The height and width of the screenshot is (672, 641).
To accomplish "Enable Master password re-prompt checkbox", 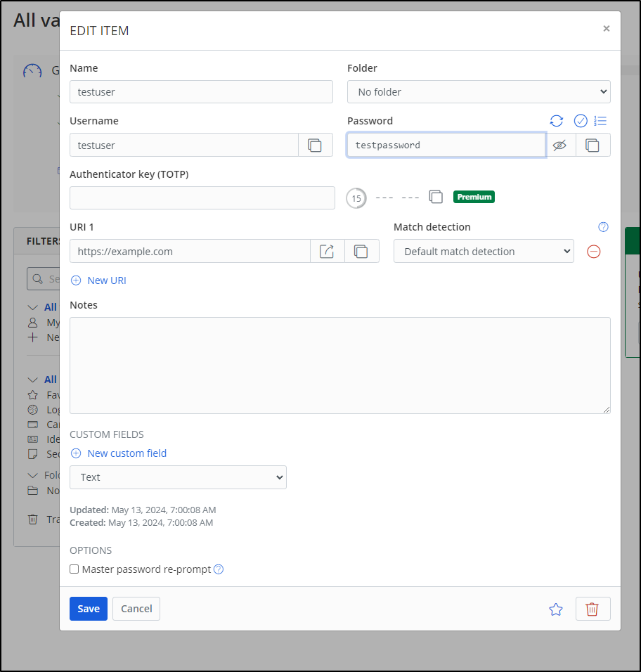I will [x=74, y=569].
